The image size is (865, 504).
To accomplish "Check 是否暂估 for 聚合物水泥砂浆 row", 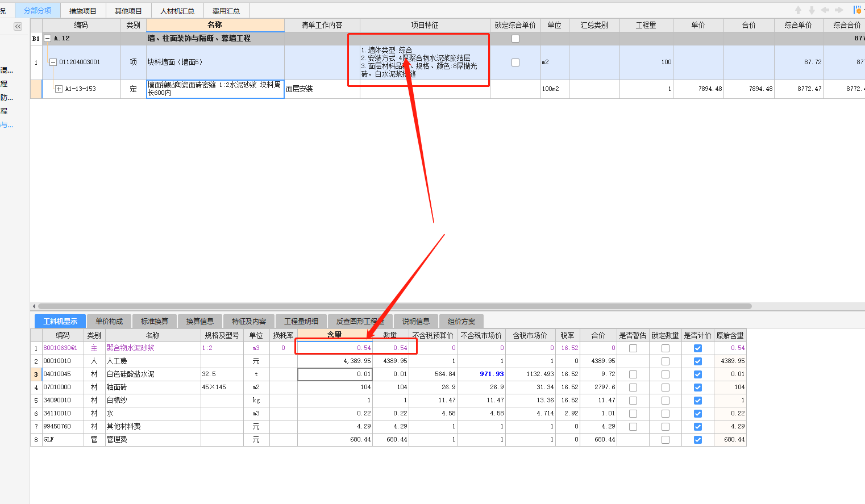I will (x=633, y=348).
